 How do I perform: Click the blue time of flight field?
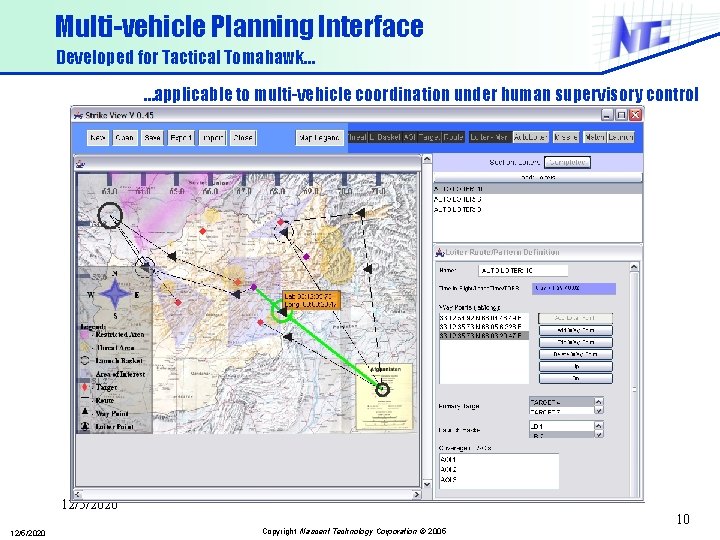point(574,288)
